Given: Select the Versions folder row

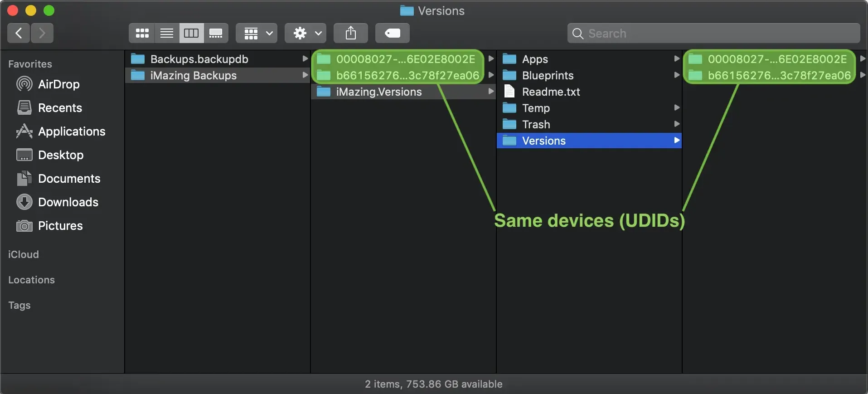Looking at the screenshot, I should click(x=589, y=141).
